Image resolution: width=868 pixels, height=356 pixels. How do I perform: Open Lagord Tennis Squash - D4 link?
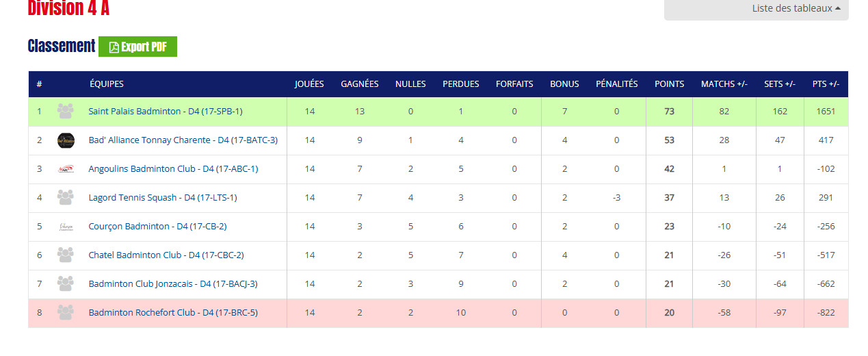(x=163, y=197)
